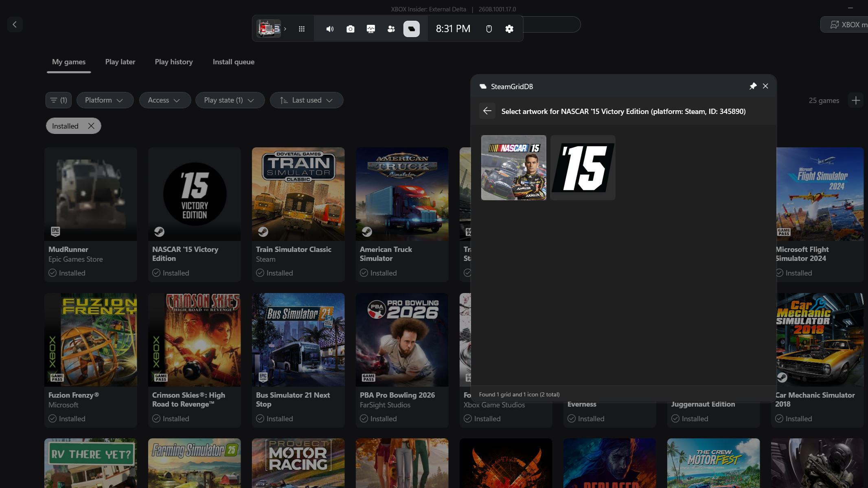The height and width of the screenshot is (488, 868).
Task: Switch to the Play later tab
Action: [120, 62]
